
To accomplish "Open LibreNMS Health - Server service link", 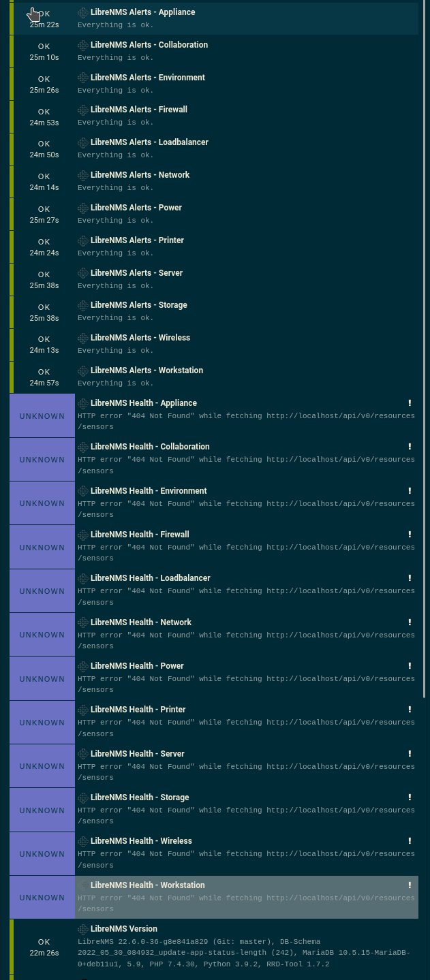I will 136,754.
